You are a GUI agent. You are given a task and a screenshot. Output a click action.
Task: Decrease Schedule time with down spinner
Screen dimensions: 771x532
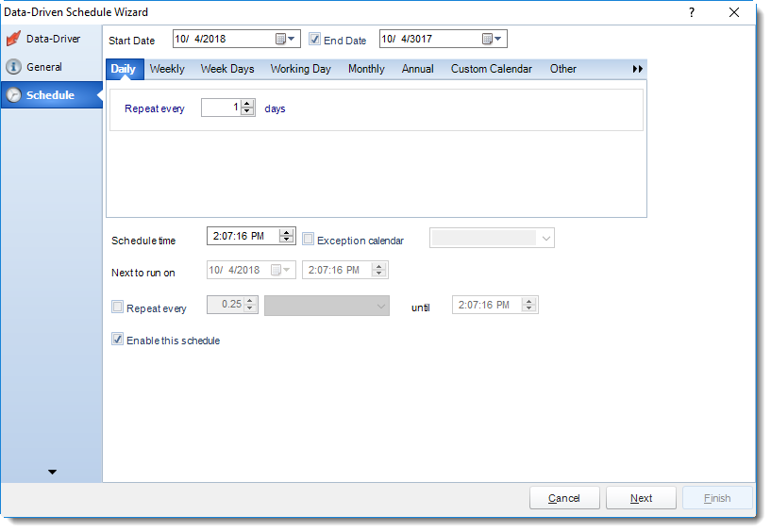[x=286, y=240]
